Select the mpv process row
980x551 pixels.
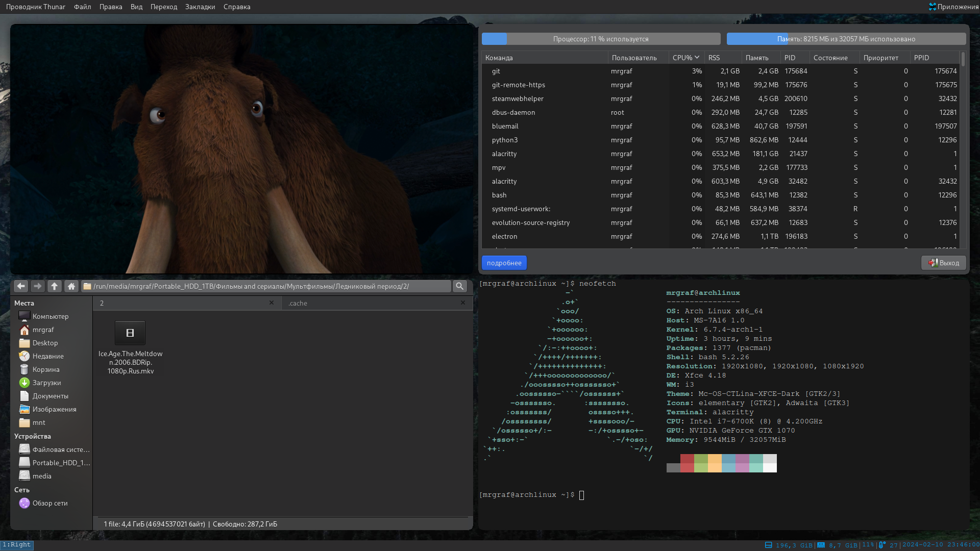click(721, 167)
